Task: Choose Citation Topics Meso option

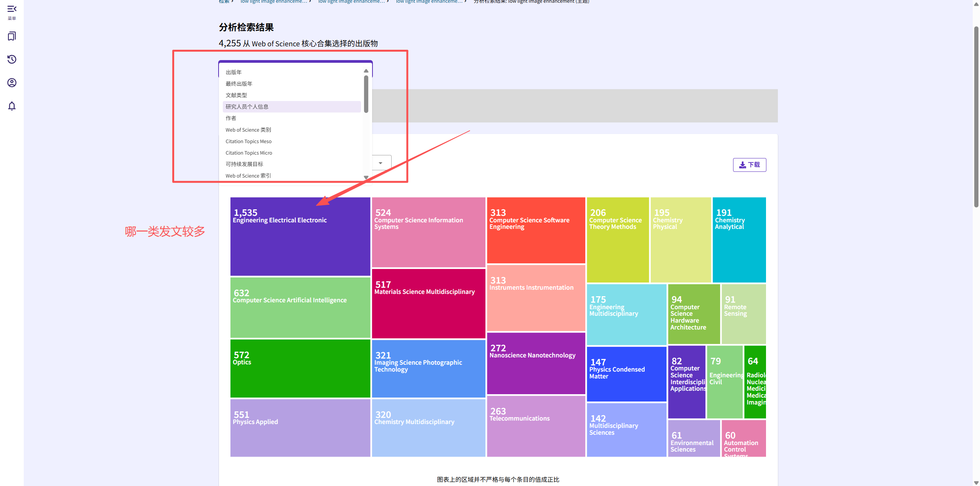Action: tap(248, 141)
